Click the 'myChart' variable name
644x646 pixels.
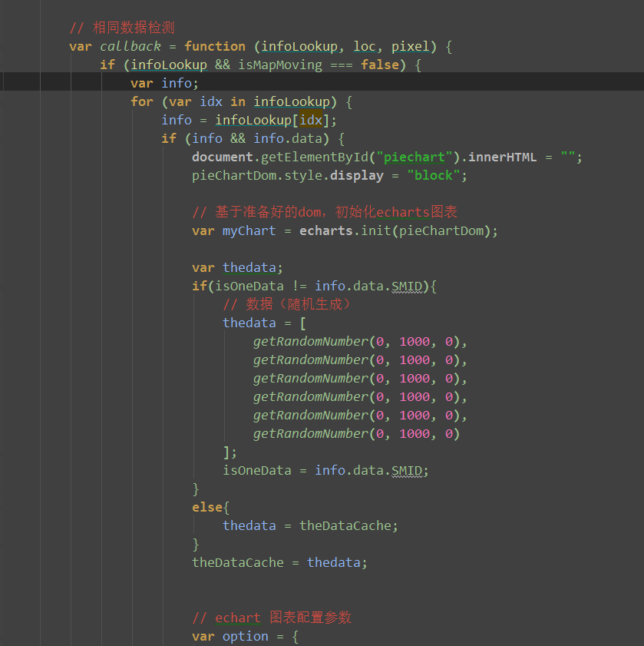click(249, 230)
